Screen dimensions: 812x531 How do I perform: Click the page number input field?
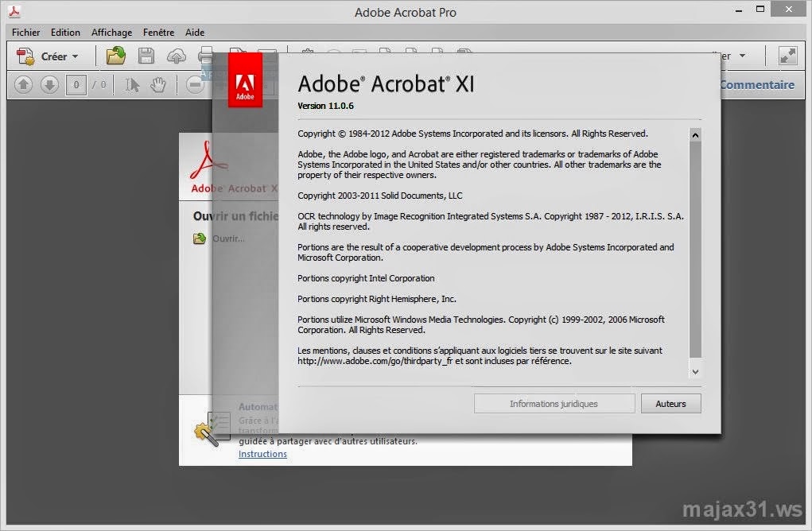pyautogui.click(x=76, y=85)
